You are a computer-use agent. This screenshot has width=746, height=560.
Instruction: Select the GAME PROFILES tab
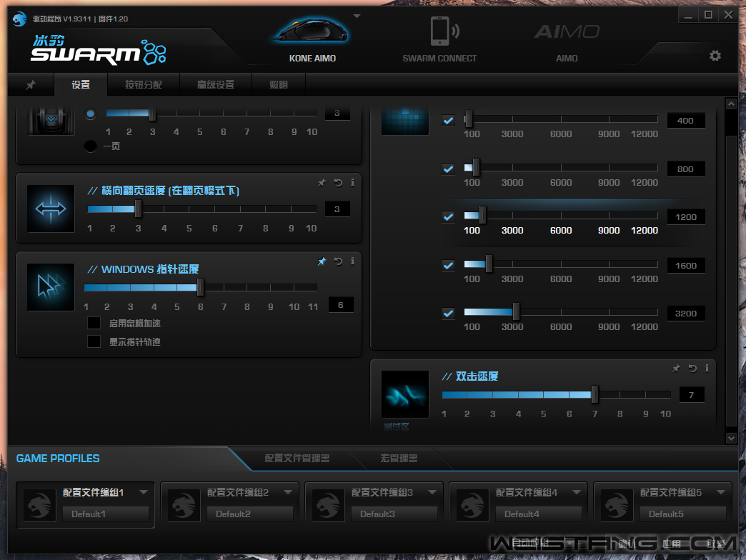click(58, 459)
